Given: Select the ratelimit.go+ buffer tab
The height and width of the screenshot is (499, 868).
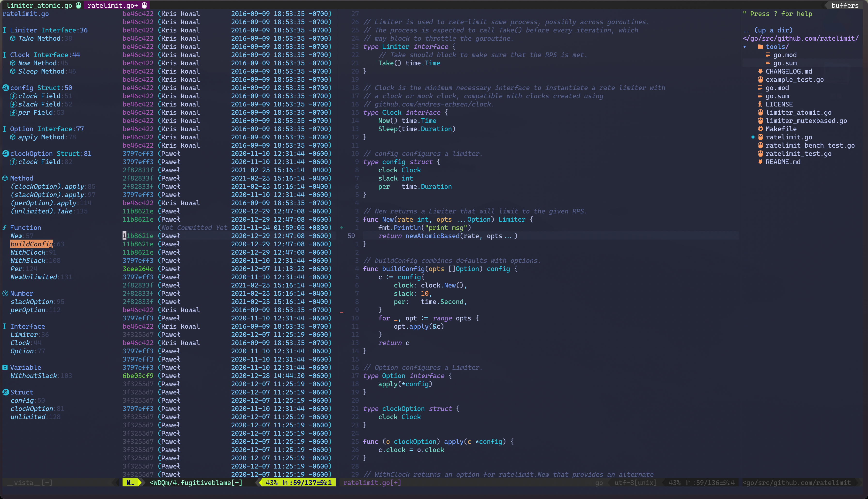Looking at the screenshot, I should tap(112, 5).
